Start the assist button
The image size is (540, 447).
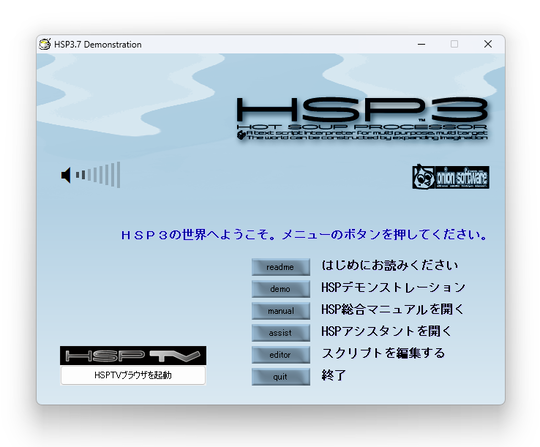(x=281, y=333)
